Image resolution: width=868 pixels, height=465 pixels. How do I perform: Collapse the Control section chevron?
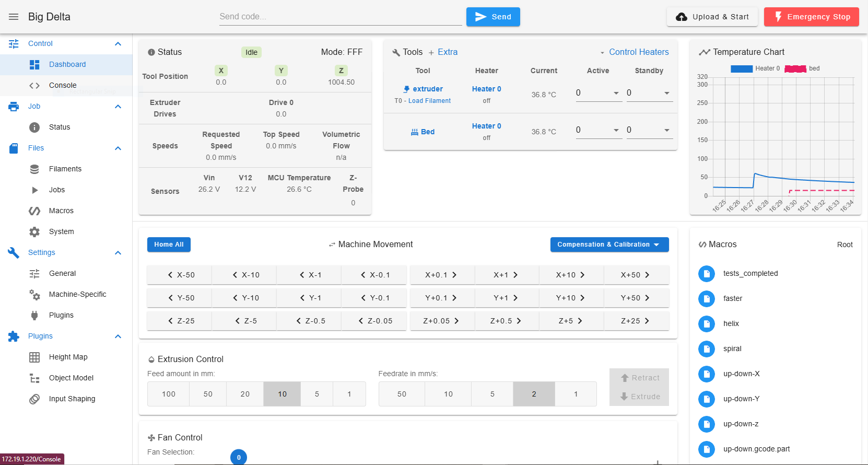(118, 44)
